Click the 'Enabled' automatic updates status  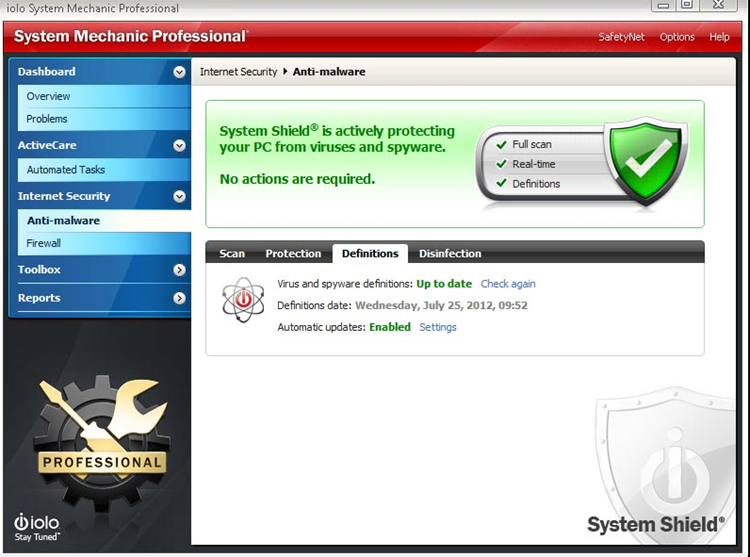pos(390,327)
